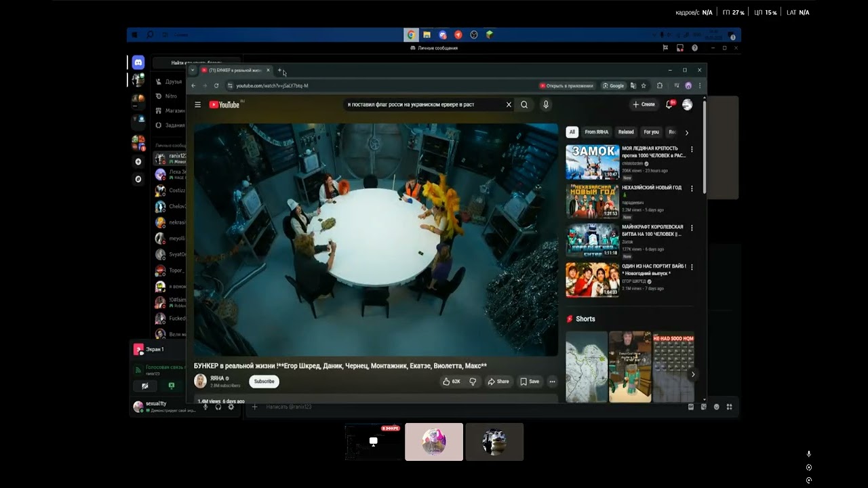Open the Chrome three-dot menu

click(x=699, y=85)
